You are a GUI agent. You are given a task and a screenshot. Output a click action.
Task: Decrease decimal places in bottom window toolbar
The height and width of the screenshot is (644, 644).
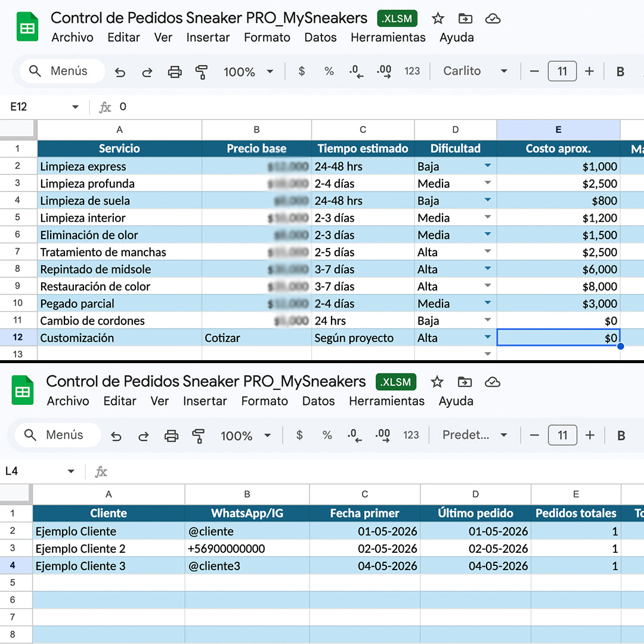click(x=354, y=435)
